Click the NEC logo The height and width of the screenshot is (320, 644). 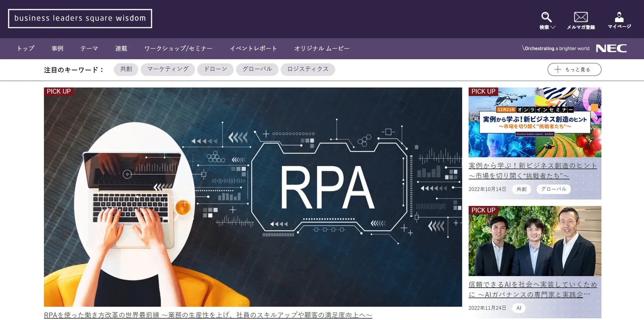(x=611, y=48)
